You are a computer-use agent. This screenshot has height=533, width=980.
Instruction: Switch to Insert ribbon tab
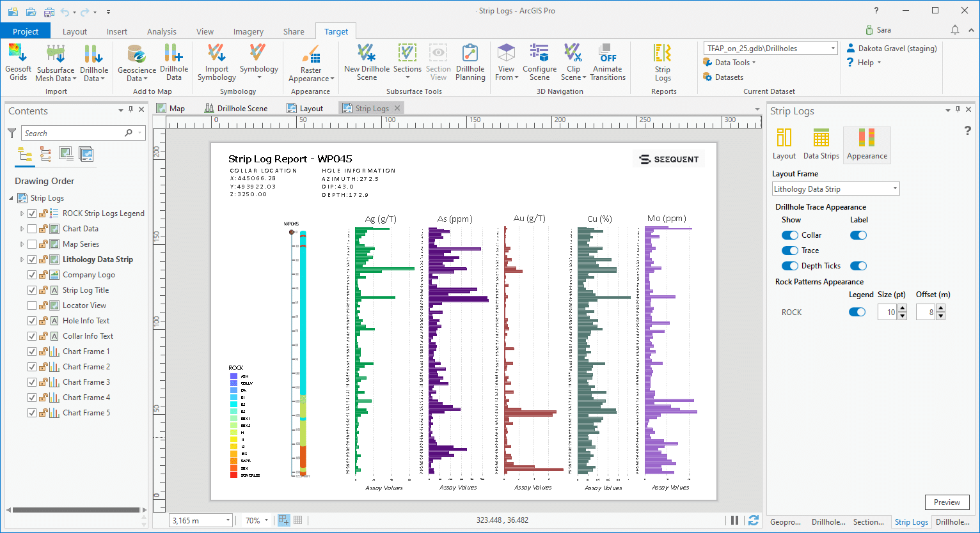pos(116,31)
